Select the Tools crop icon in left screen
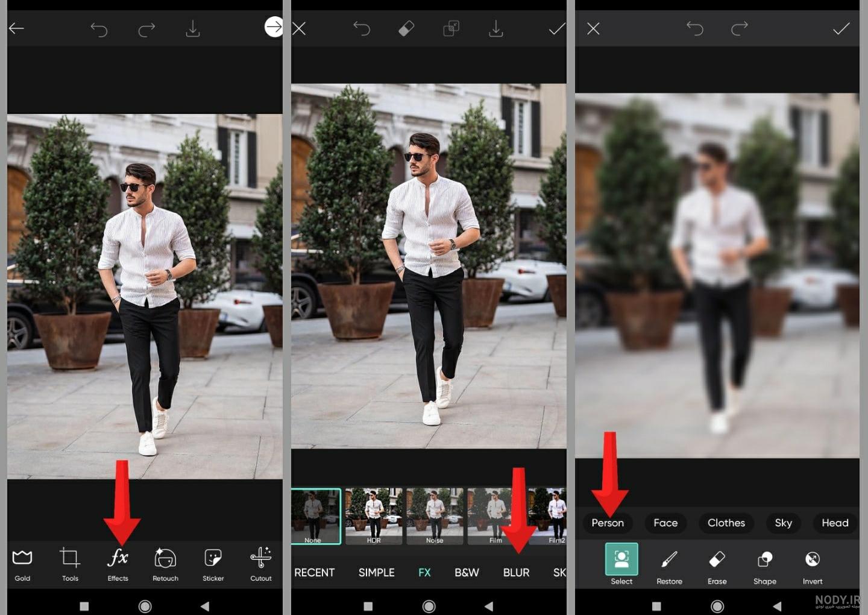The height and width of the screenshot is (615, 868). tap(70, 564)
